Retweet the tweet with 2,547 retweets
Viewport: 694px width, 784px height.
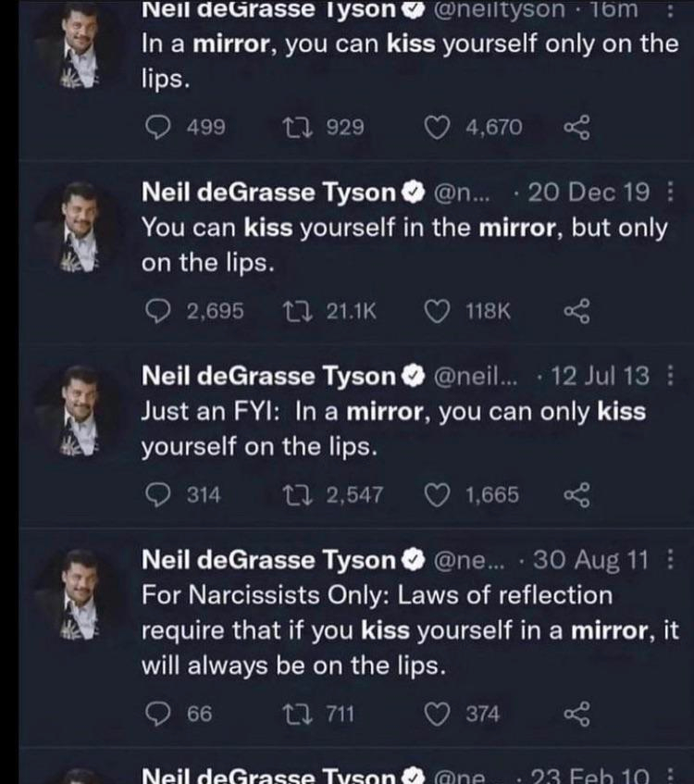click(292, 495)
